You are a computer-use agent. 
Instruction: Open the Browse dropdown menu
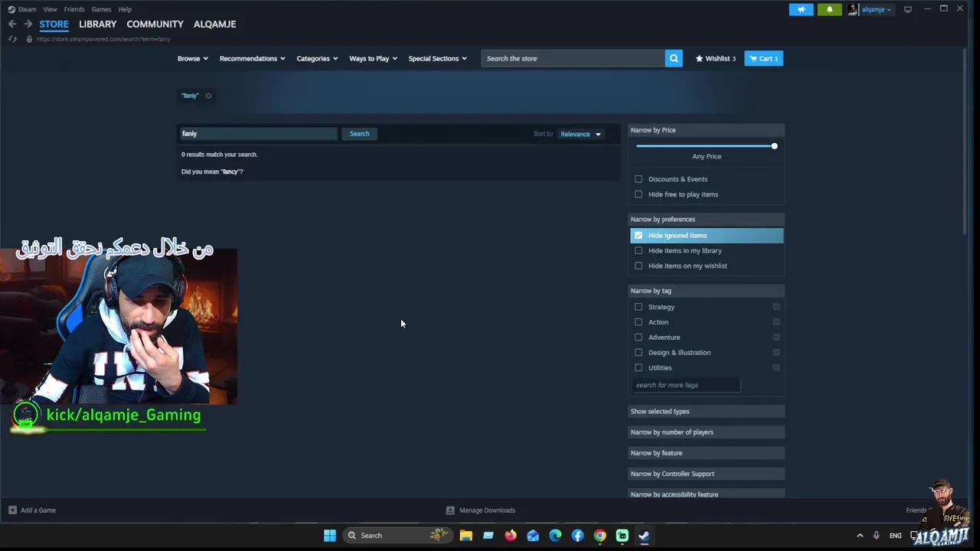[x=193, y=58]
